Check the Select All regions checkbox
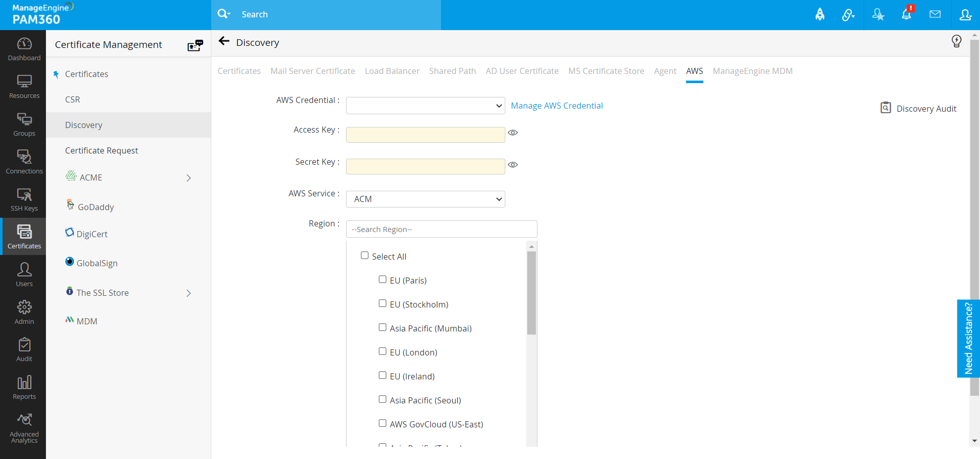Screen dimensions: 980x459 (364, 256)
